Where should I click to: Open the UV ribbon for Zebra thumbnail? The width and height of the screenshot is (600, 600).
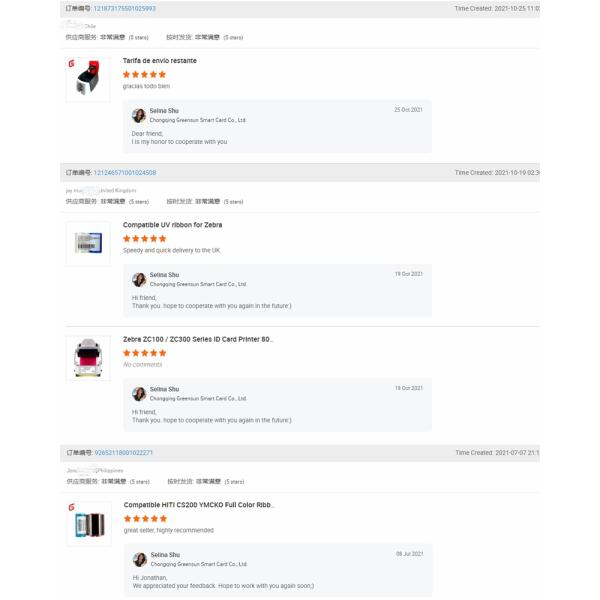(88, 243)
